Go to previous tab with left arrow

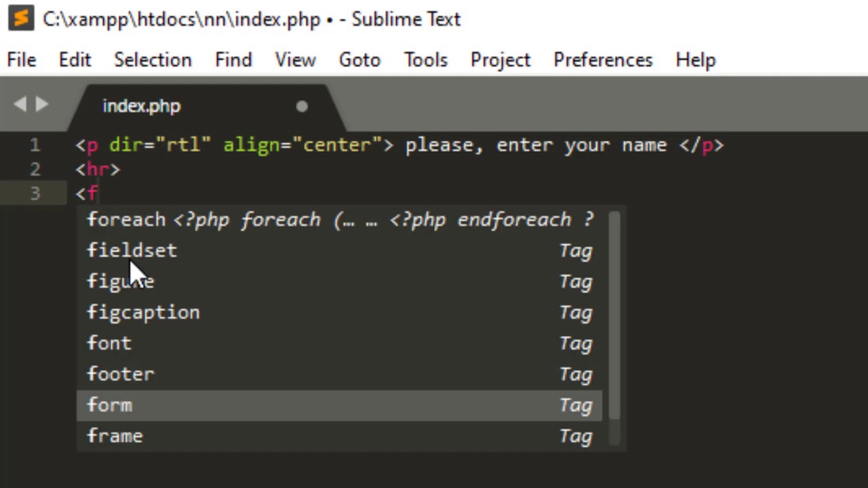pos(20,104)
